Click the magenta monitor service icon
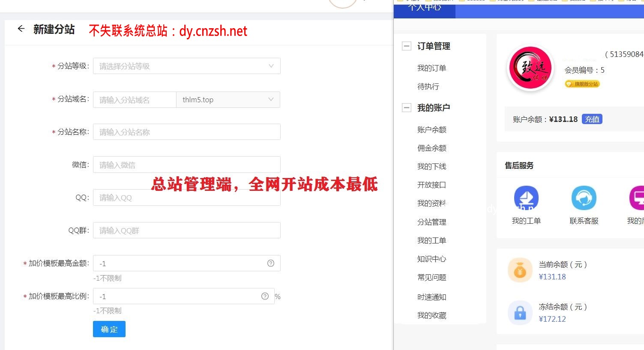The height and width of the screenshot is (350, 644). coord(637,198)
